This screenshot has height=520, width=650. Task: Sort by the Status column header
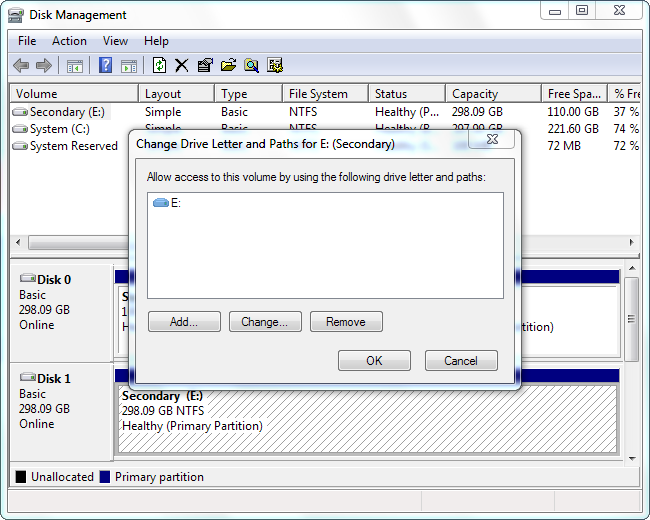(x=407, y=94)
